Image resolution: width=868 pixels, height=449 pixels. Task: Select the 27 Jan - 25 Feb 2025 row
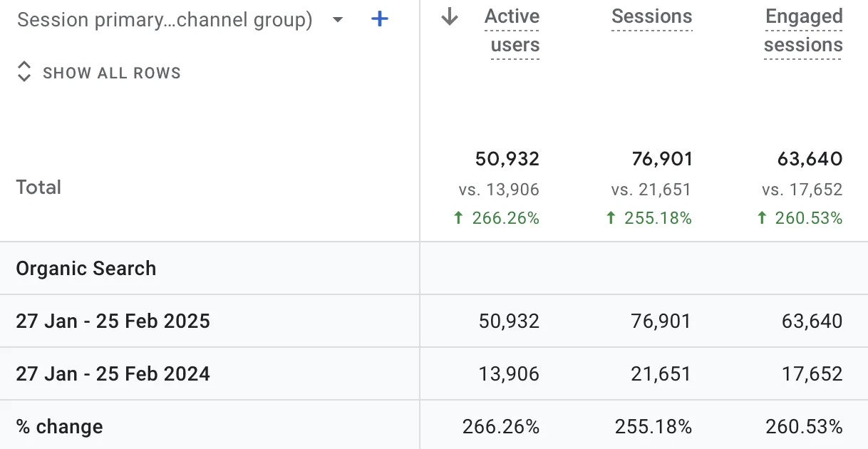434,321
